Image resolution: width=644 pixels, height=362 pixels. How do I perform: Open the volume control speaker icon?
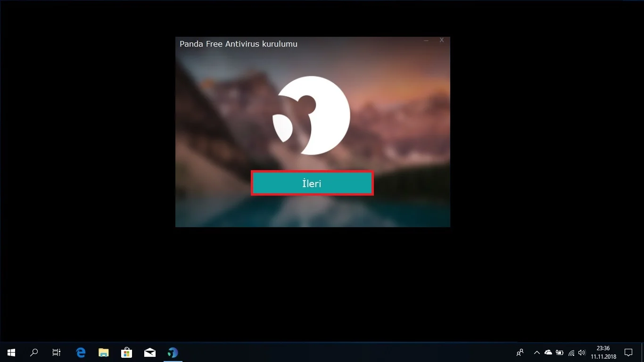pos(582,353)
